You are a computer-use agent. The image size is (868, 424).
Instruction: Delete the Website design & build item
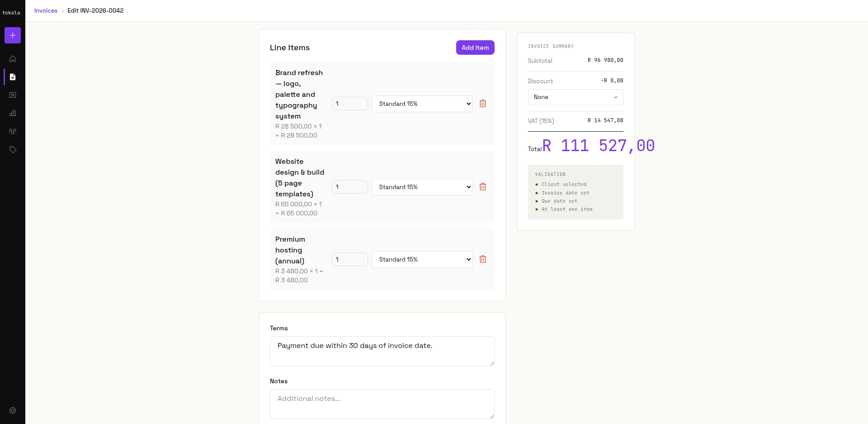pyautogui.click(x=483, y=187)
